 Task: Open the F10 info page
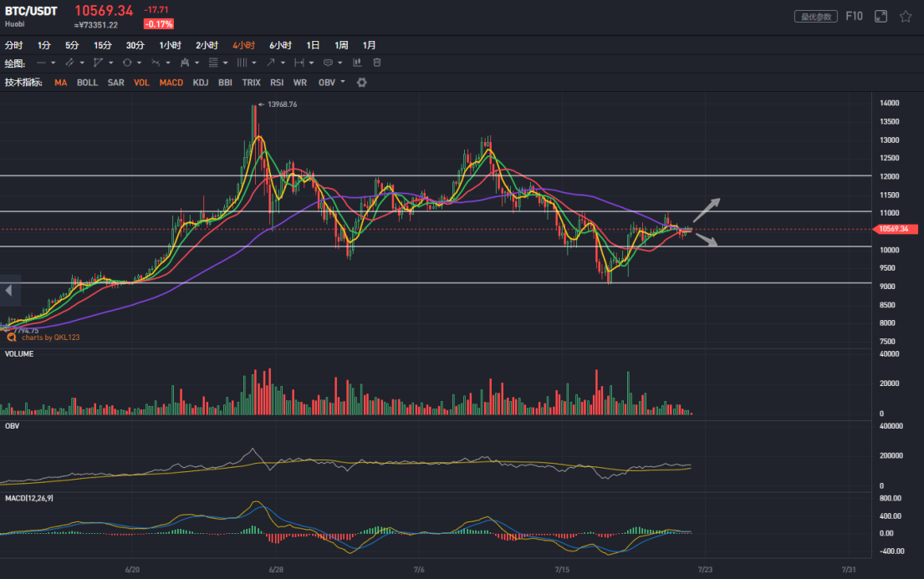(x=854, y=17)
